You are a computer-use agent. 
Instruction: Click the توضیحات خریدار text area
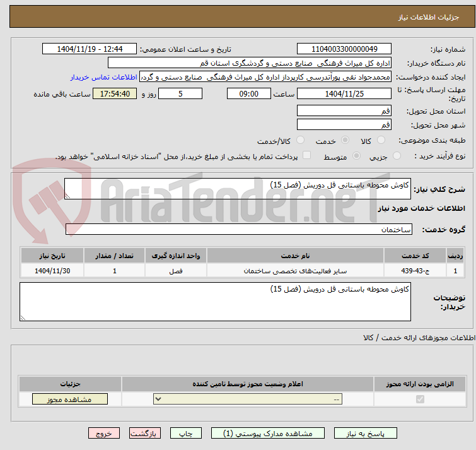pos(215,302)
